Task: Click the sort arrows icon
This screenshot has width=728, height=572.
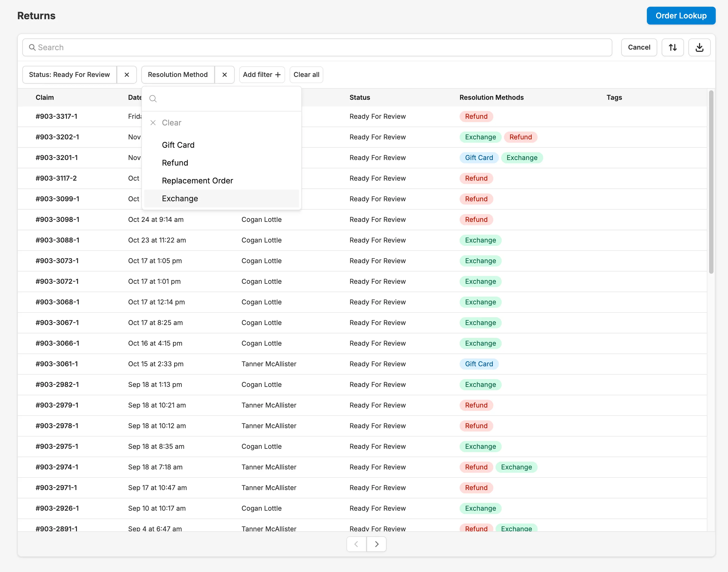Action: point(673,47)
